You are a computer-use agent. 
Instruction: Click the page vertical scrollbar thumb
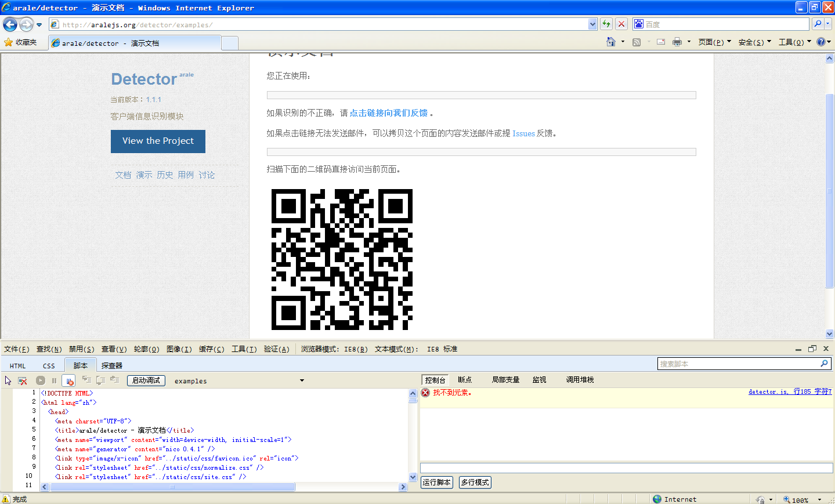830,190
